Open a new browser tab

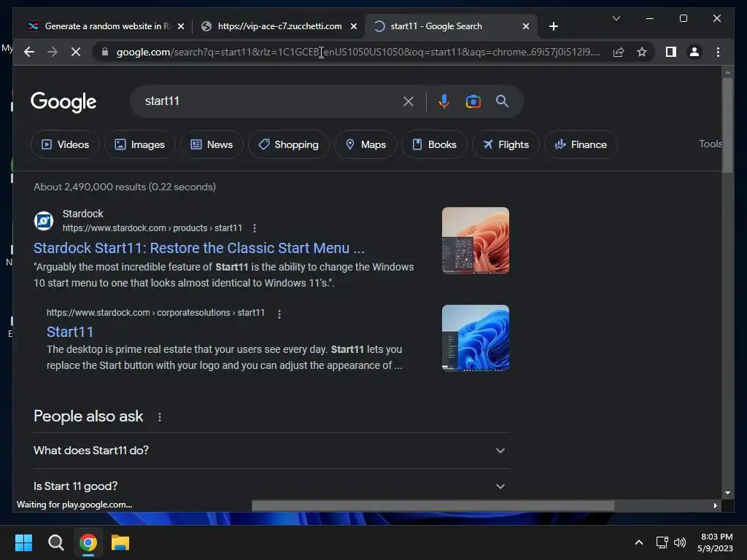553,27
